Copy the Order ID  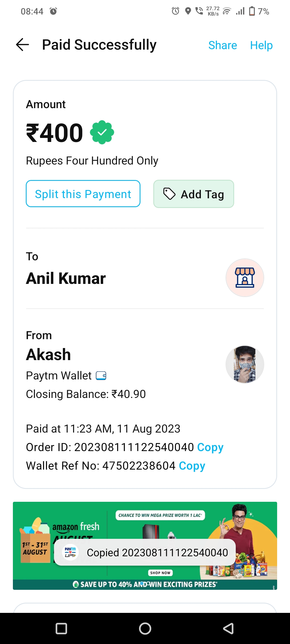pos(210,447)
